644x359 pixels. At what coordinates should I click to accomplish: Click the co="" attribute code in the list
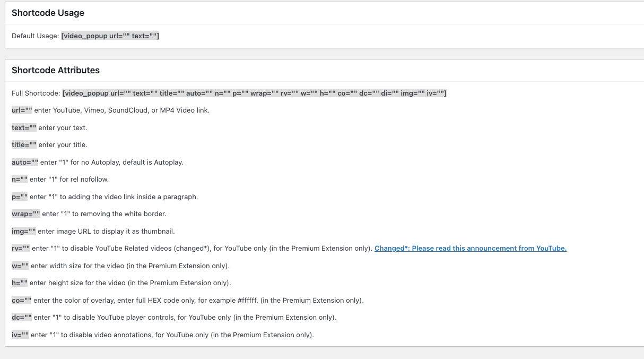(22, 300)
